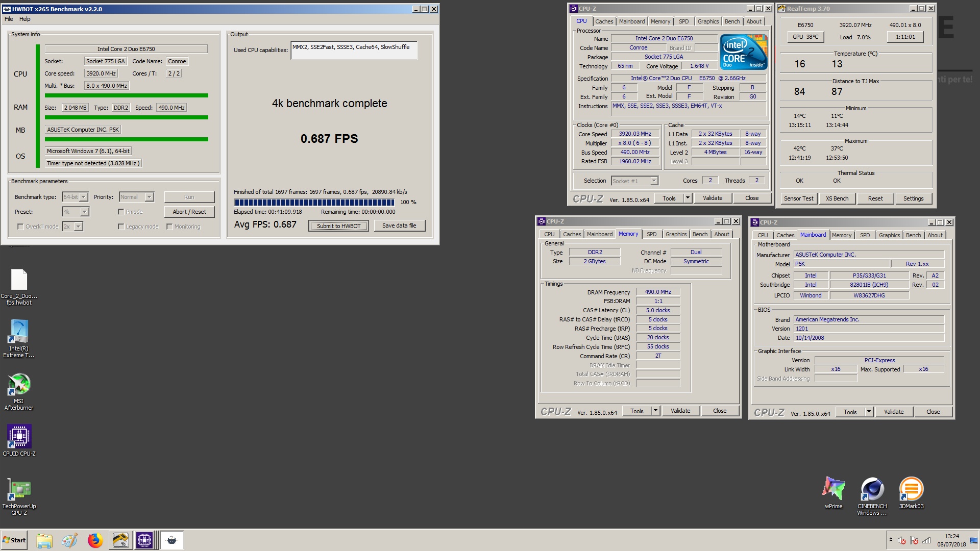The image size is (980, 551).
Task: Open TechPowerUp GPU-Z desktop shortcut
Action: (x=19, y=497)
